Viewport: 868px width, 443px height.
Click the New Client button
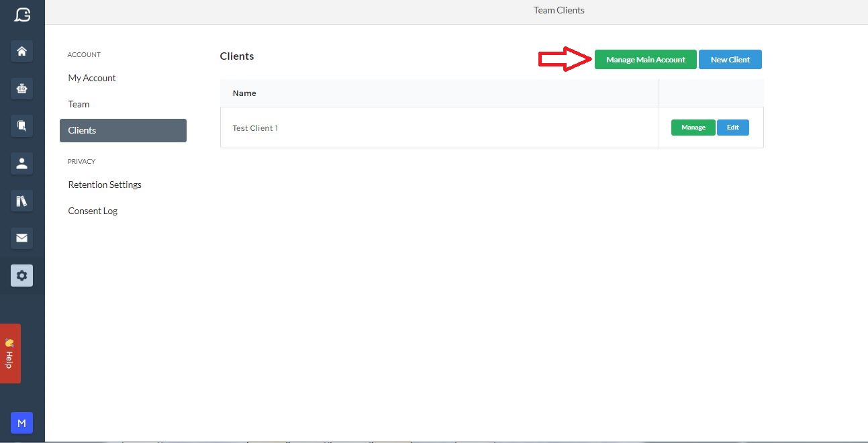tap(730, 60)
